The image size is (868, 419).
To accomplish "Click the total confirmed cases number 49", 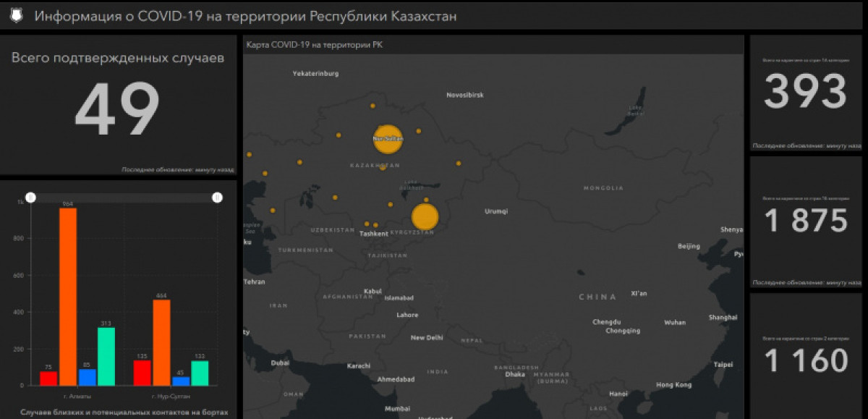I will coord(117,110).
